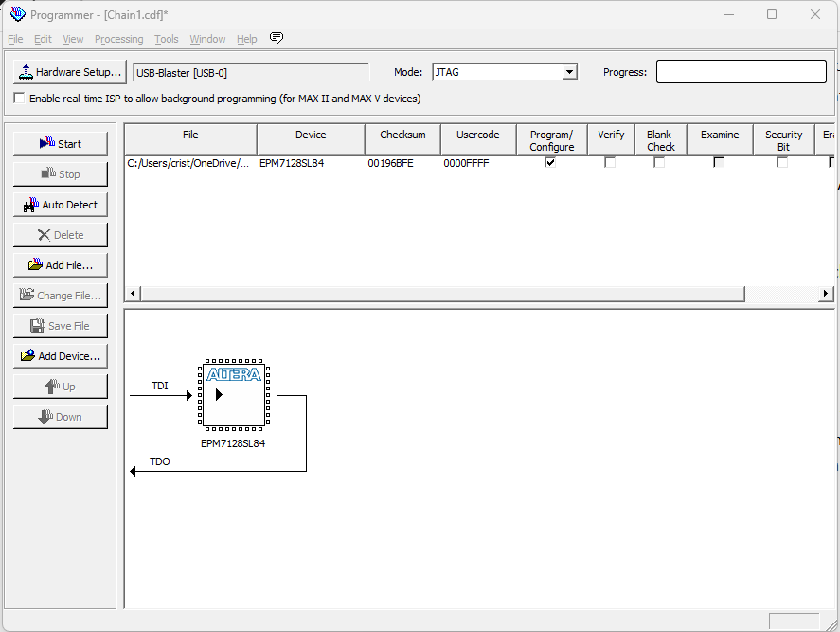This screenshot has width=840, height=632.
Task: Click the horizontal scrollbar right arrow
Action: (x=826, y=294)
